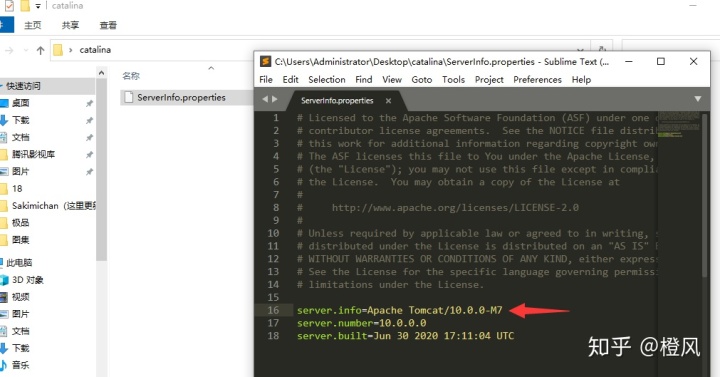The width and height of the screenshot is (720, 377).
Task: Click the apache.org LICENSE-2.0 URL text
Action: 455,208
